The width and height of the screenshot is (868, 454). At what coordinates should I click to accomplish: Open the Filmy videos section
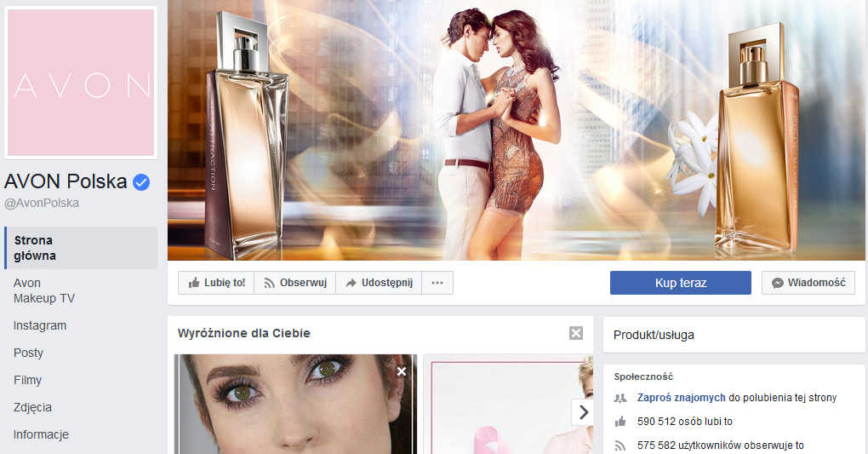[27, 380]
